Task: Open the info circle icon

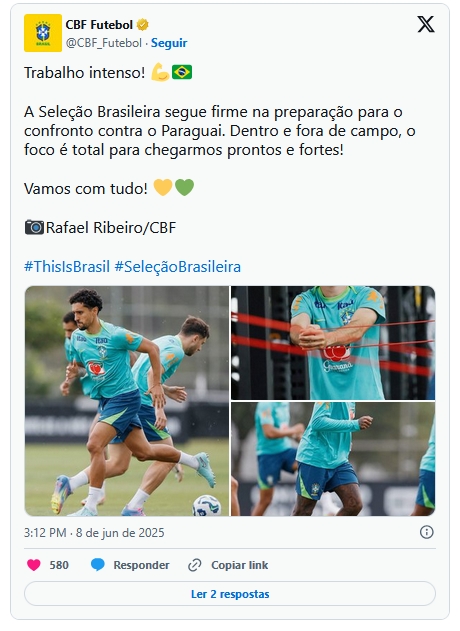Action: point(427,532)
